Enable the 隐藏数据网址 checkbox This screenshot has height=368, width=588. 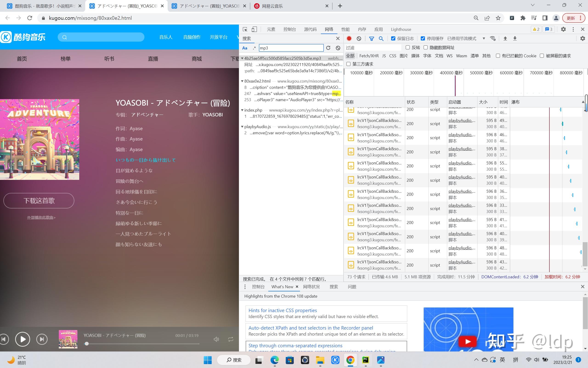(x=426, y=47)
